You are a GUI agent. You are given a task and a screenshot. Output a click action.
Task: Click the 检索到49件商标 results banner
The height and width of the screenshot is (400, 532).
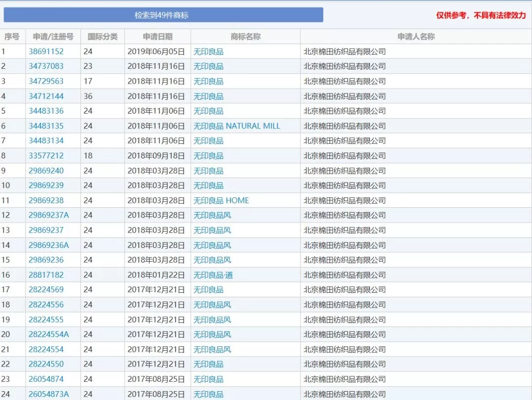163,15
